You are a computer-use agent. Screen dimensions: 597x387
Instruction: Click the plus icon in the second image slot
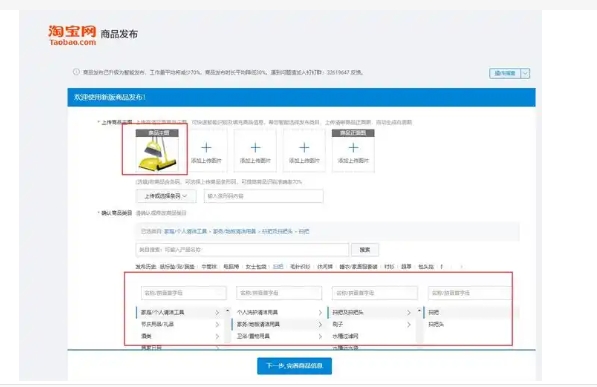[x=206, y=147]
